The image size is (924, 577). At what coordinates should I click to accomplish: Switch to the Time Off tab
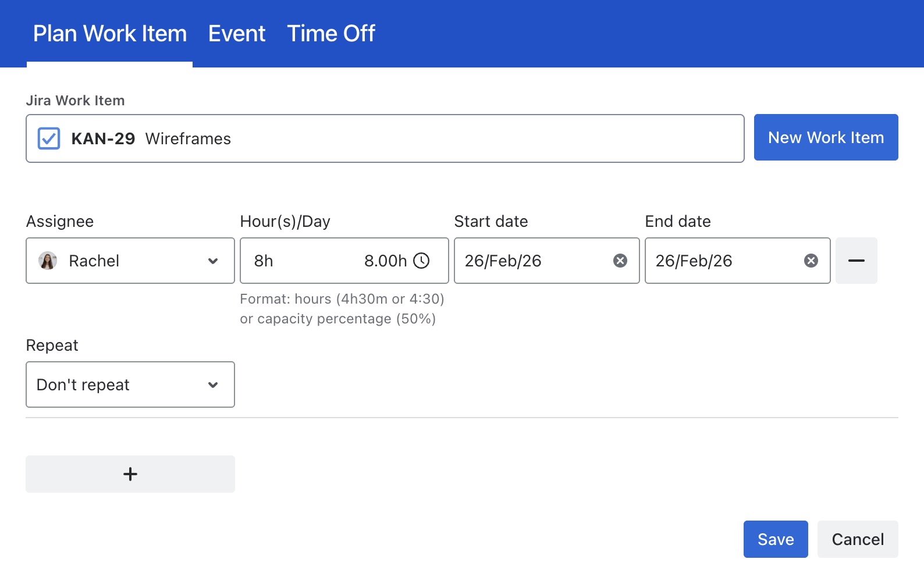tap(331, 34)
